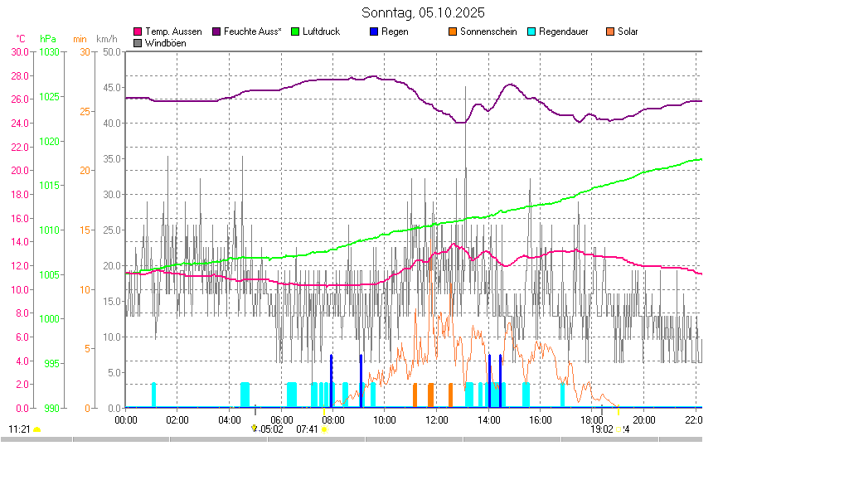
Task: Click the gray Windböen legend square
Action: [138, 42]
